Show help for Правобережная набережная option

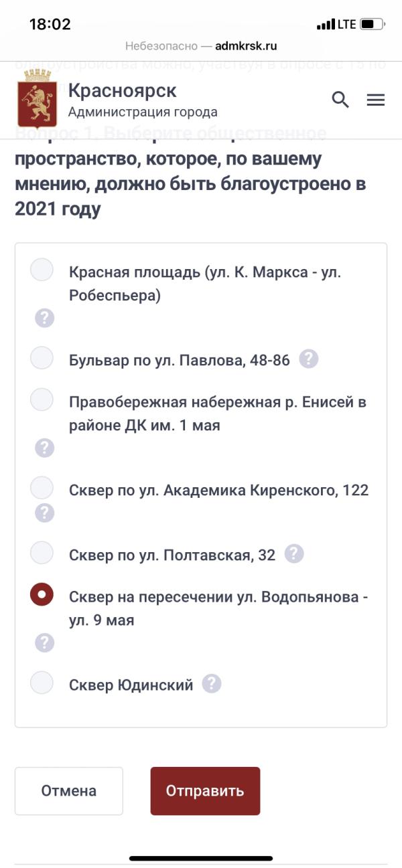tap(44, 448)
